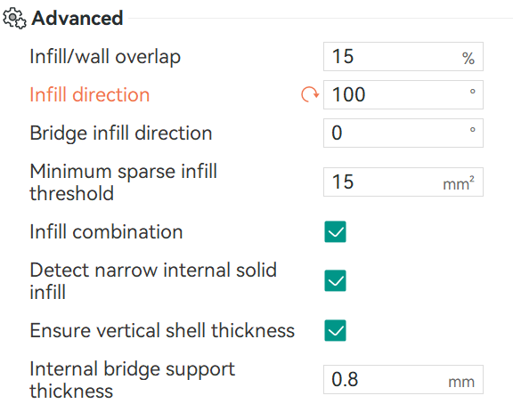Toggle the Infill combination checkbox

335,231
